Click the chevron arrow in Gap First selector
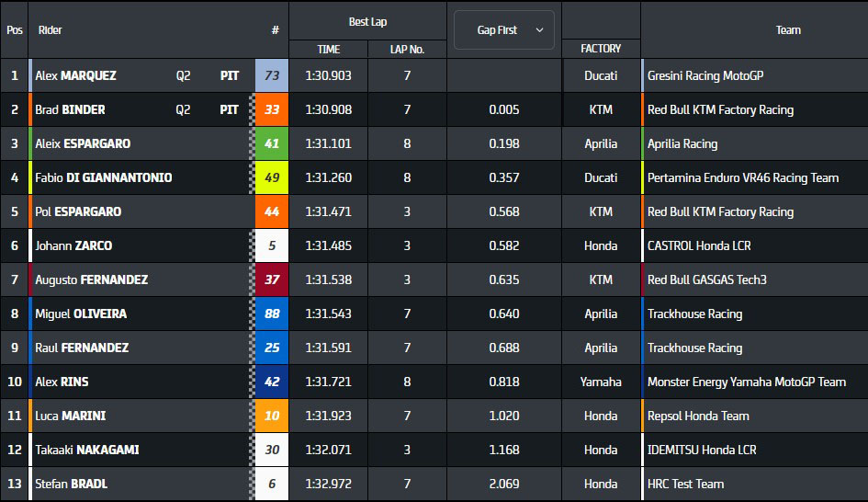Screen dimensions: 868x502 [x=539, y=30]
